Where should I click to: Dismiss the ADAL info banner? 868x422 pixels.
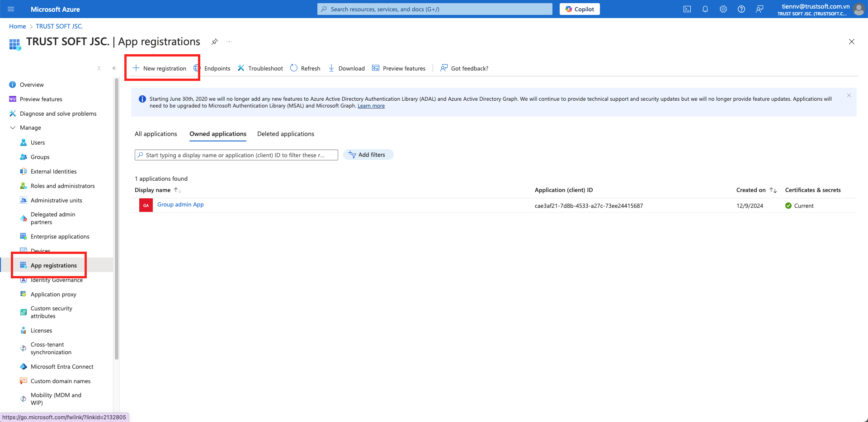coord(849,95)
